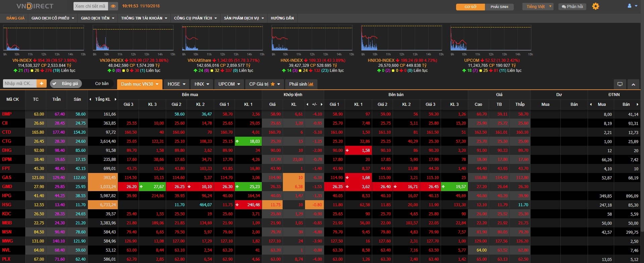Open the Phái sinh board tab
This screenshot has width=644, height=263.
pos(301,84)
